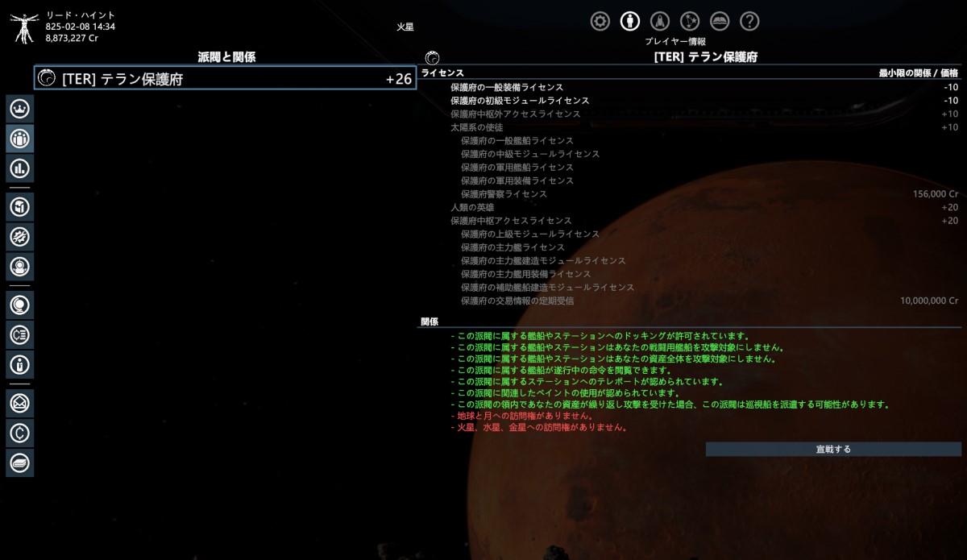Select the factions group icon in sidebar
Screen dimensions: 967x560
20,139
